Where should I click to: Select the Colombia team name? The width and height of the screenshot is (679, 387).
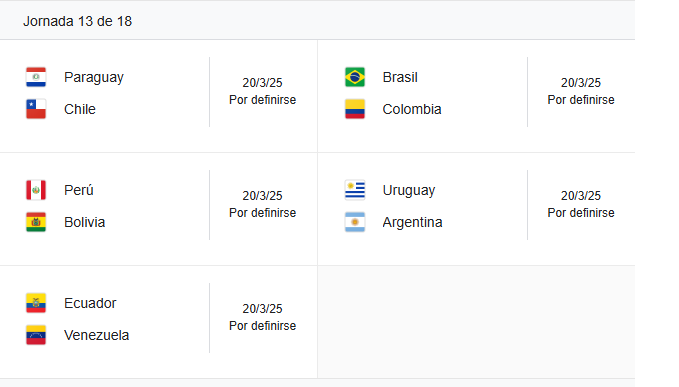pyautogui.click(x=412, y=109)
